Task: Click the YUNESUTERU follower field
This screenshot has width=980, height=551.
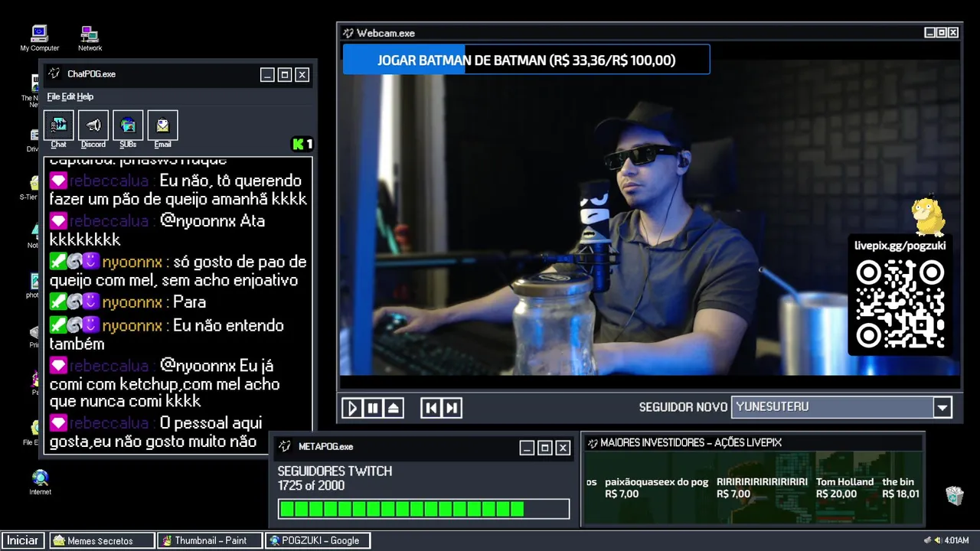Action: [832, 407]
